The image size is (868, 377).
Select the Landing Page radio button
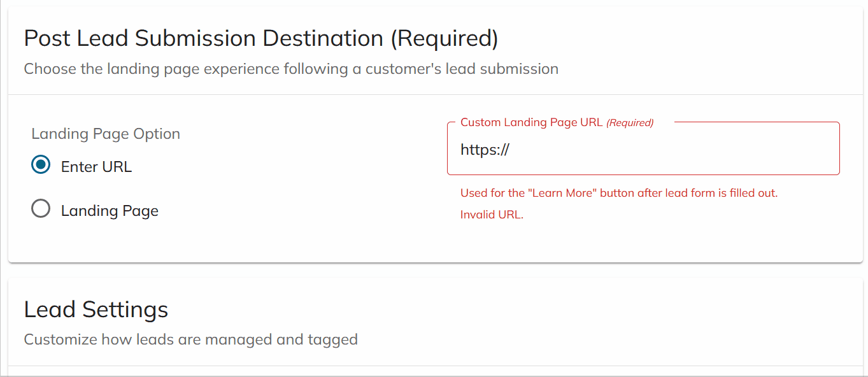40,208
